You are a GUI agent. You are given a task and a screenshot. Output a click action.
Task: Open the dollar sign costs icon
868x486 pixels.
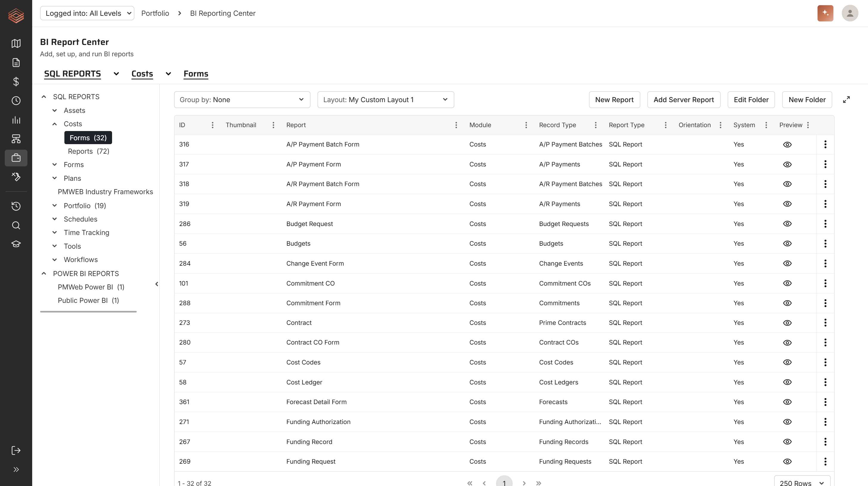click(16, 82)
